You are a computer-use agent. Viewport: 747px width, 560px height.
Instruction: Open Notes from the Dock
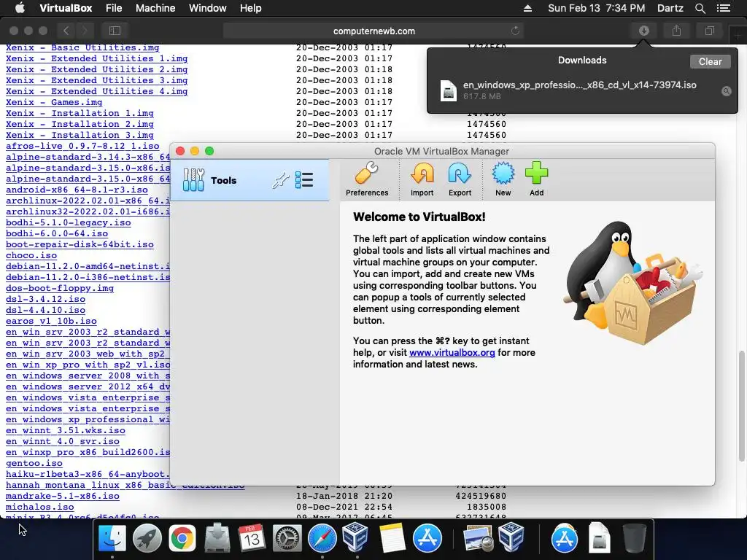pos(392,538)
